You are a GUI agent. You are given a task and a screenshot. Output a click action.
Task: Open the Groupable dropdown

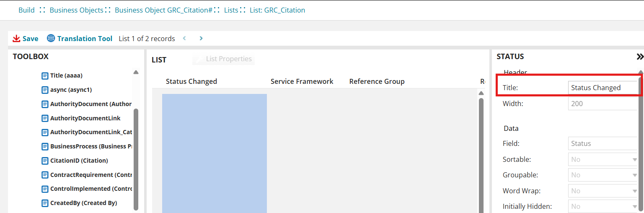[603, 175]
